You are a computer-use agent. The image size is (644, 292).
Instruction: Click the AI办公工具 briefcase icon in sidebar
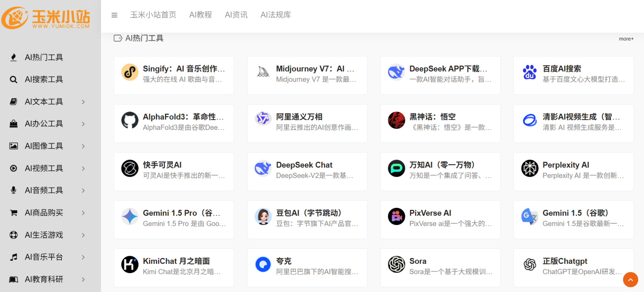click(x=14, y=123)
